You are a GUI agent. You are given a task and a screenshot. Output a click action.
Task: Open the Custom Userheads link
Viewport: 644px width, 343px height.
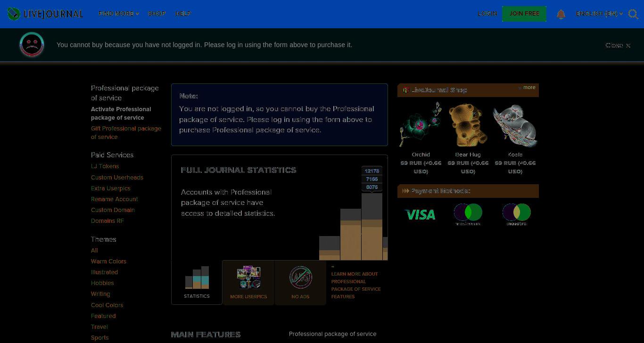117,178
